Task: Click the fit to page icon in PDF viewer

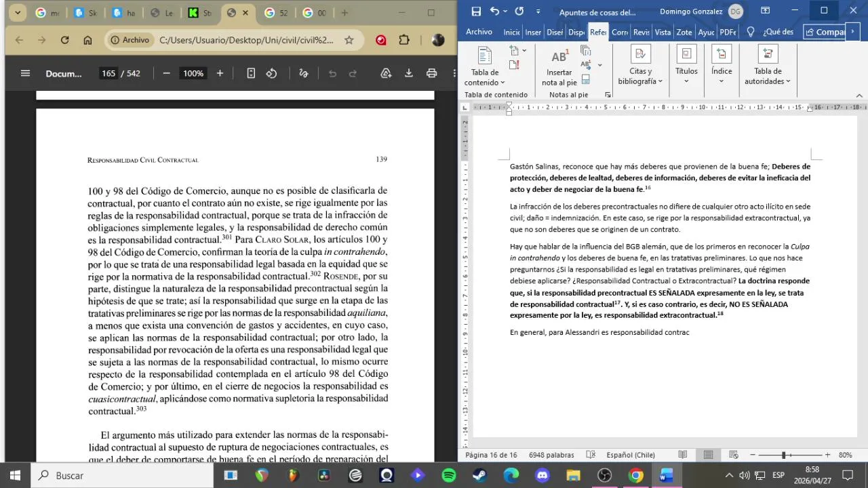Action: [x=251, y=73]
